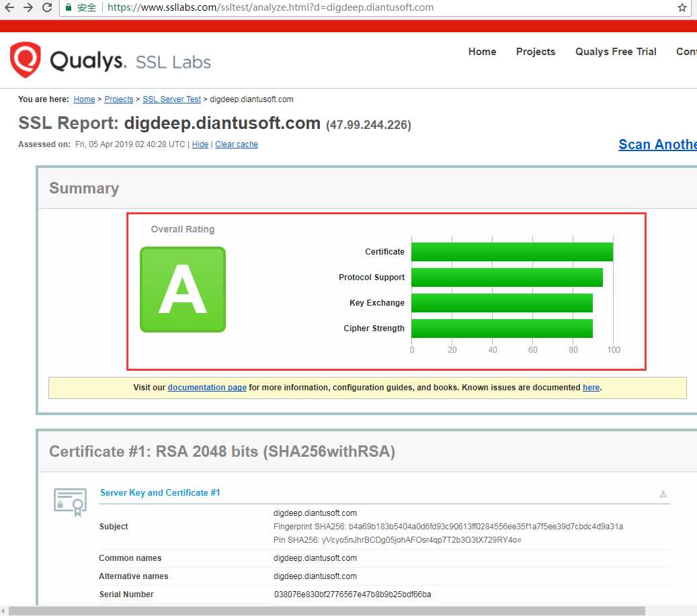Open the Projects navigation menu item
697x616 pixels.
[536, 52]
